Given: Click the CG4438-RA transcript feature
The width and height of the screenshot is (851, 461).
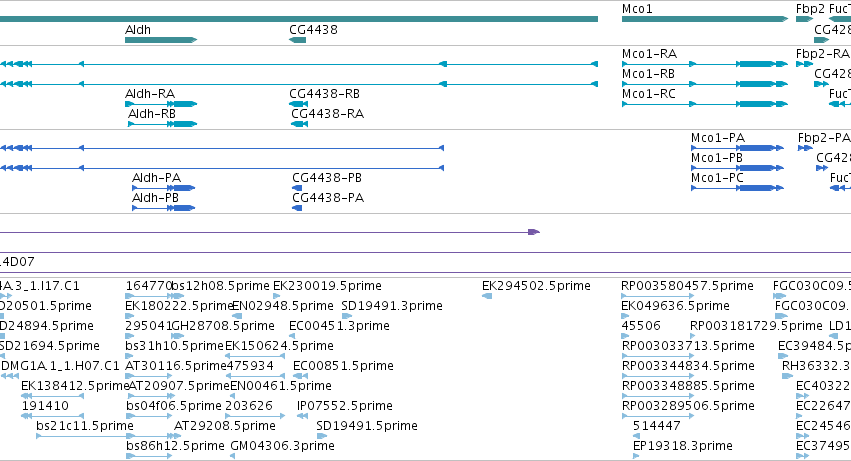Looking at the screenshot, I should (300, 124).
